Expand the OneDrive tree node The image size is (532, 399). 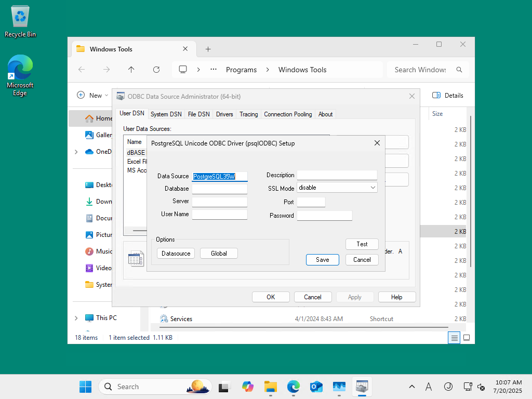coord(76,152)
